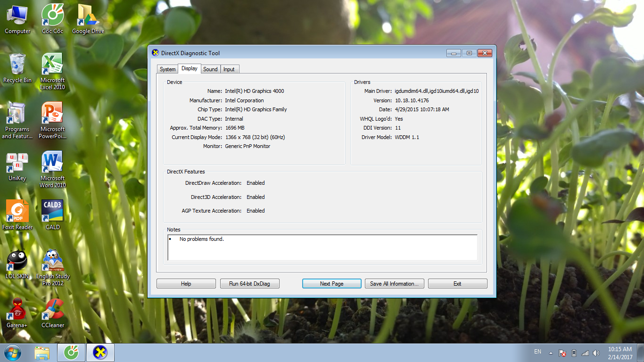Click the Microsoft Word 2010 icon
Viewport: 644px width, 362px height.
pos(52,163)
